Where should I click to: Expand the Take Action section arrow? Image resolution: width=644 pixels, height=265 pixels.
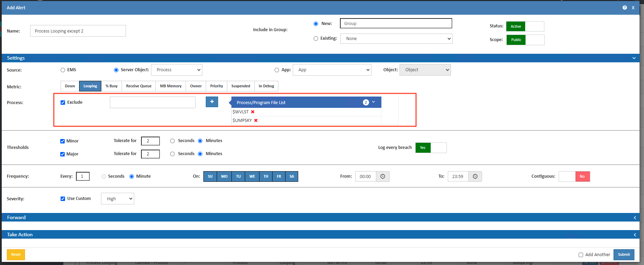[634, 235]
